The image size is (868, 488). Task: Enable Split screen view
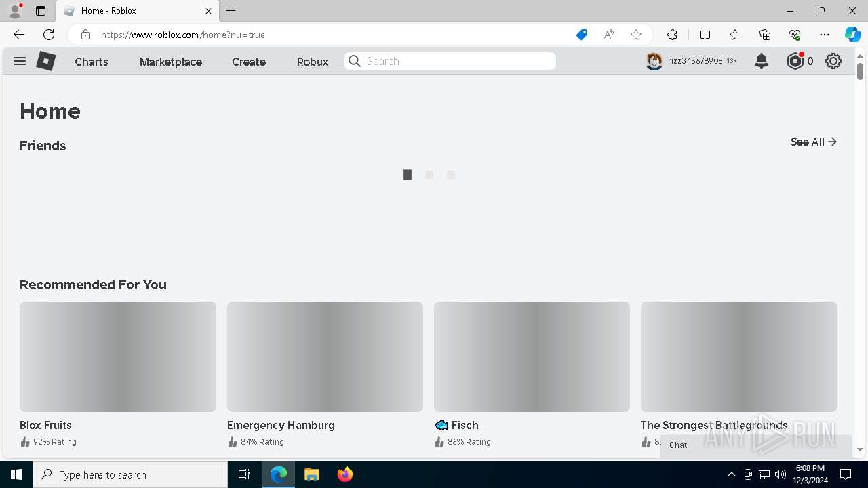[x=705, y=35]
